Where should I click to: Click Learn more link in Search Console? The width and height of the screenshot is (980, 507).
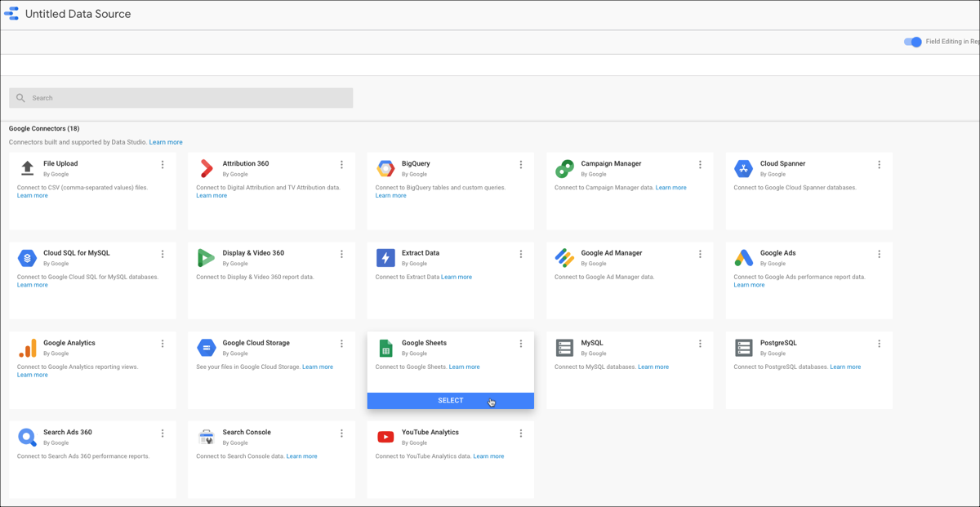click(x=302, y=456)
